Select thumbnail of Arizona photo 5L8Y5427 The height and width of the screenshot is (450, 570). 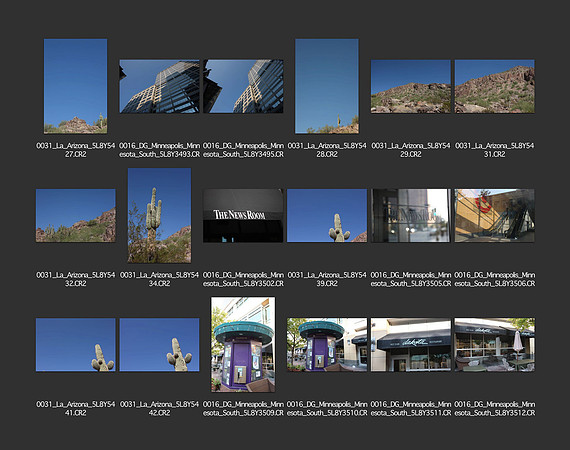(x=76, y=86)
